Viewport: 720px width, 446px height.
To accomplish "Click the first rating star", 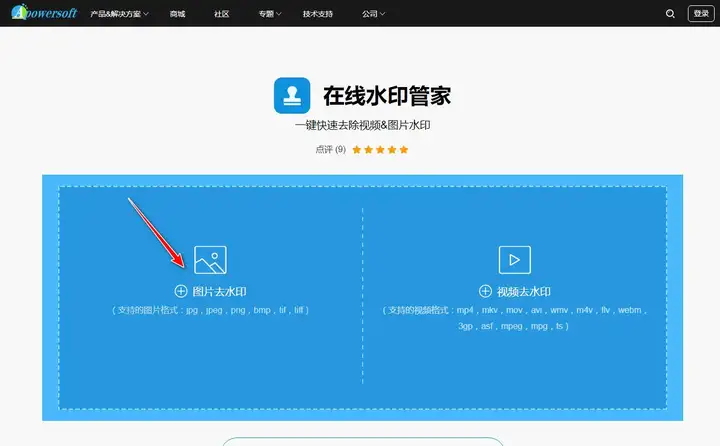I will coord(357,150).
